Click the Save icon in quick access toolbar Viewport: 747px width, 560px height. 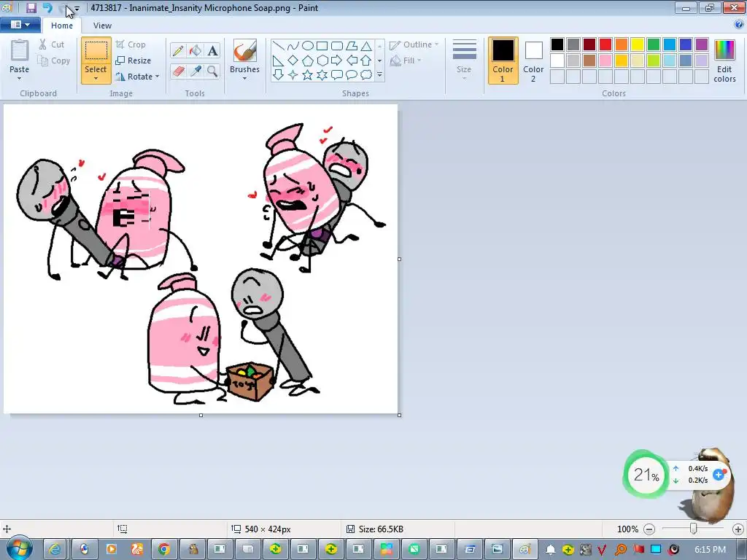click(31, 7)
